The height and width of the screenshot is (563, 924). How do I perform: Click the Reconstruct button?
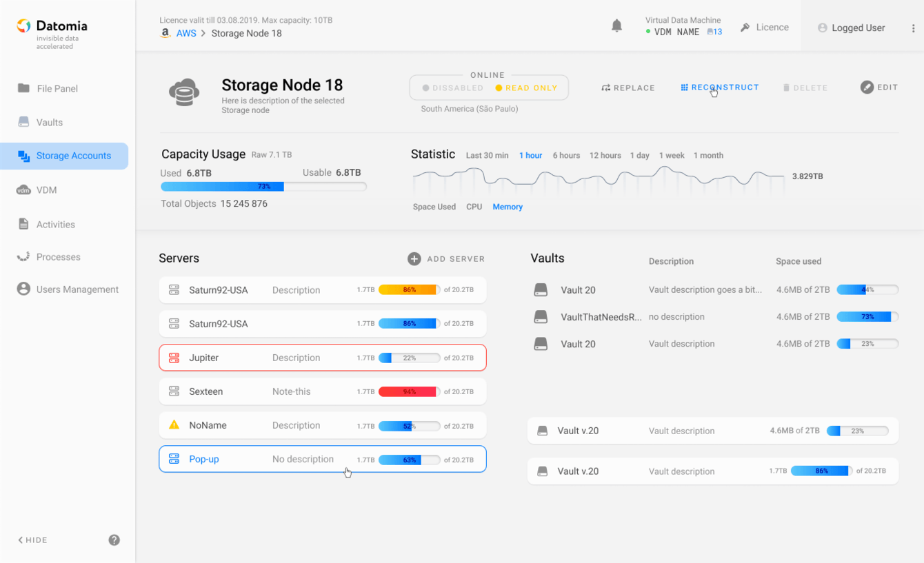click(x=720, y=88)
